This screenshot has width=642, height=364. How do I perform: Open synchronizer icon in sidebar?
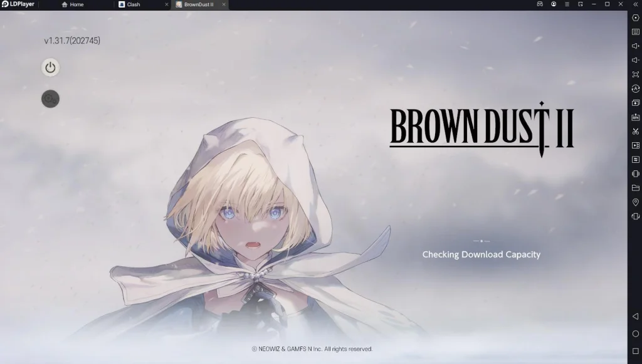(636, 160)
